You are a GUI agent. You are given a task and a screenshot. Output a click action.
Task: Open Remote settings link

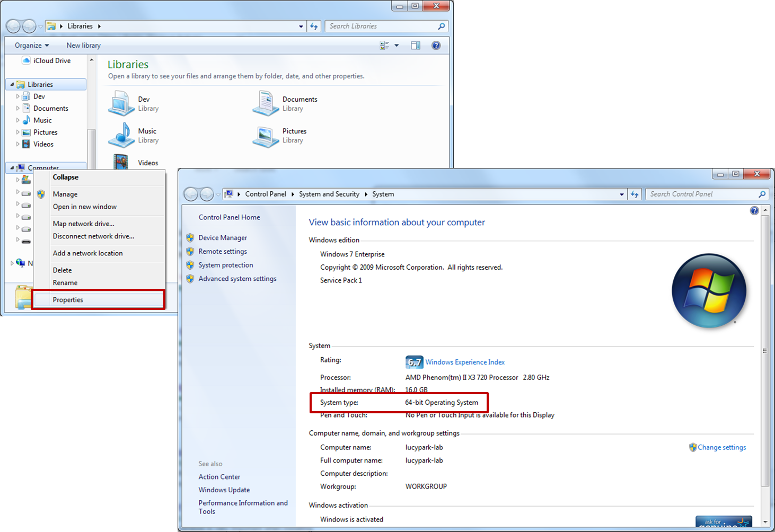point(223,251)
